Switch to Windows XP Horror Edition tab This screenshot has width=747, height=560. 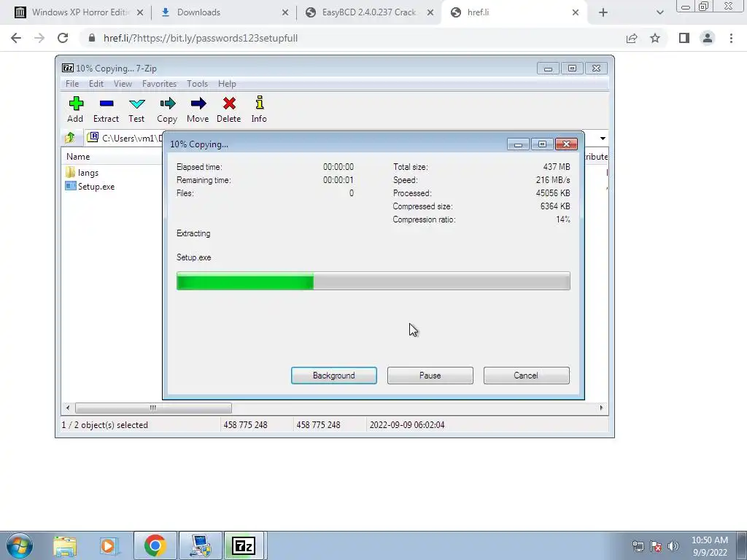click(79, 12)
